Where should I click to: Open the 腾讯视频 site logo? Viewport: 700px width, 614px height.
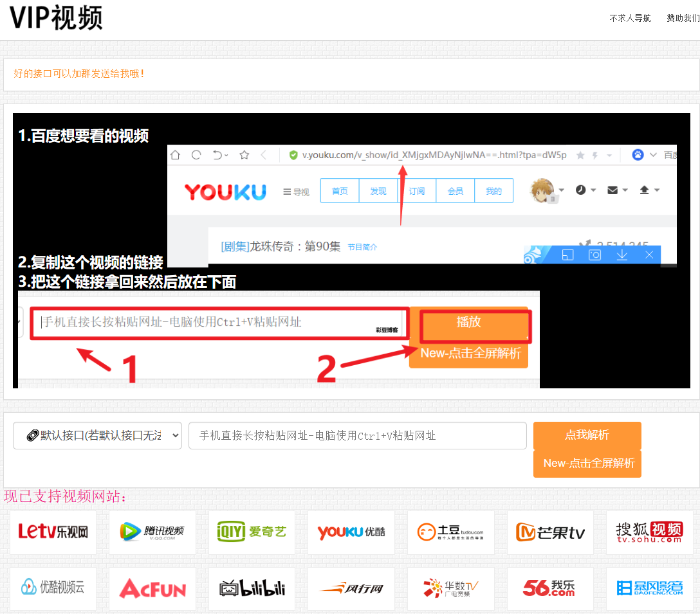click(152, 532)
